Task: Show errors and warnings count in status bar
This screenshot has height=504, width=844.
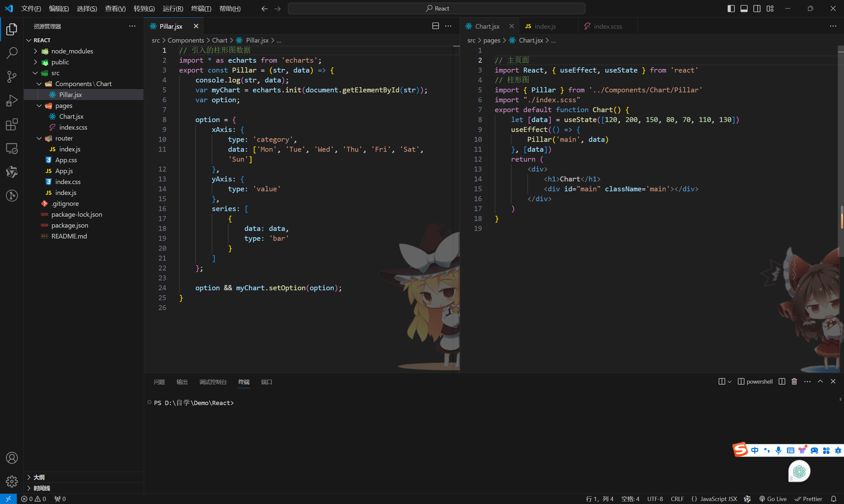Action: click(34, 499)
